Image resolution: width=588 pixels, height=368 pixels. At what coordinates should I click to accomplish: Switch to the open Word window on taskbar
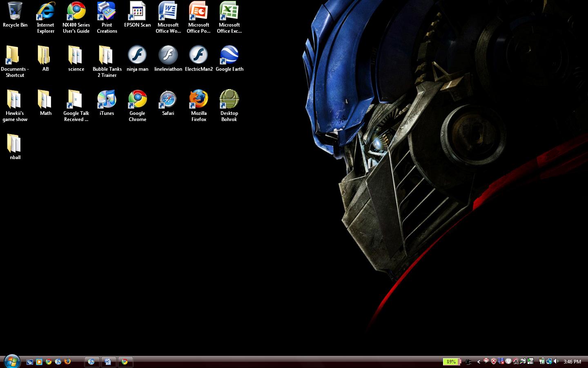coord(108,362)
